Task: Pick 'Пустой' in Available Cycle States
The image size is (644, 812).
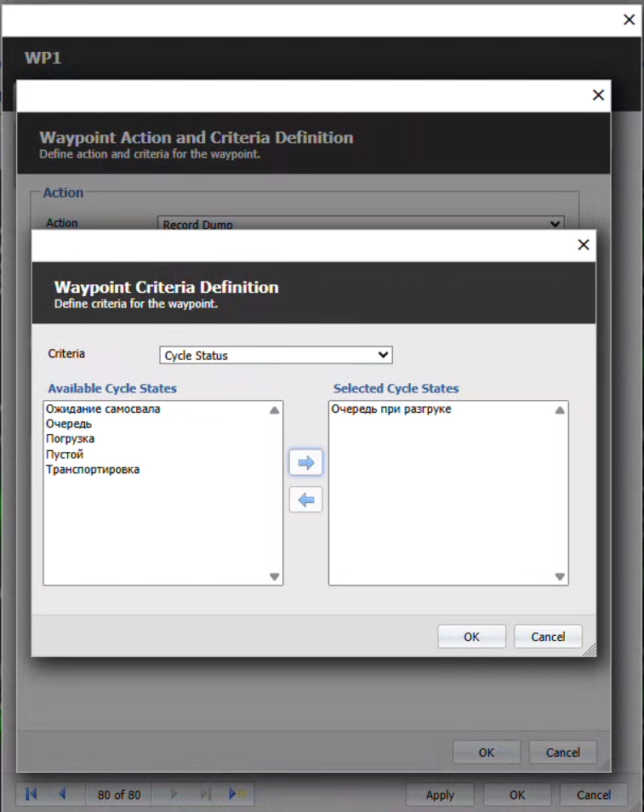Action: point(65,455)
